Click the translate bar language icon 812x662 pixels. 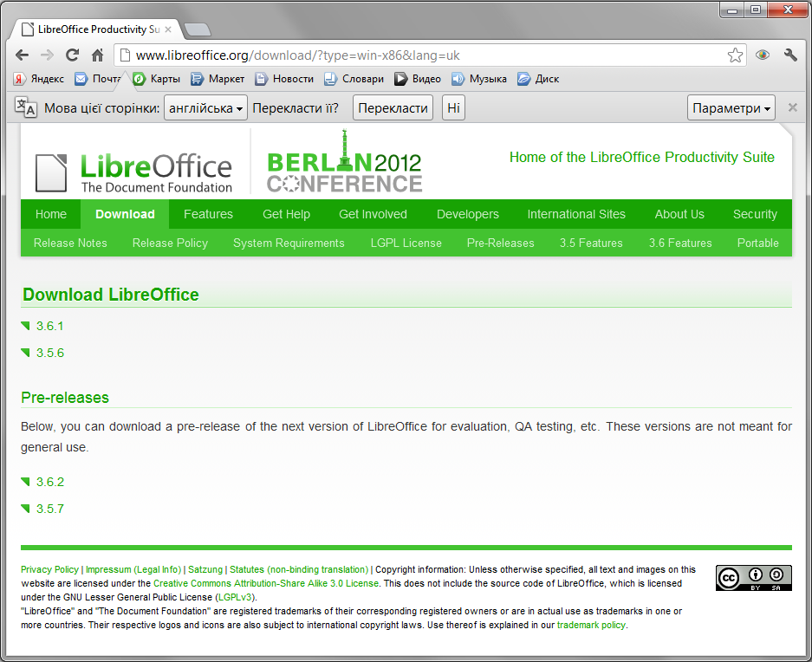click(x=25, y=107)
